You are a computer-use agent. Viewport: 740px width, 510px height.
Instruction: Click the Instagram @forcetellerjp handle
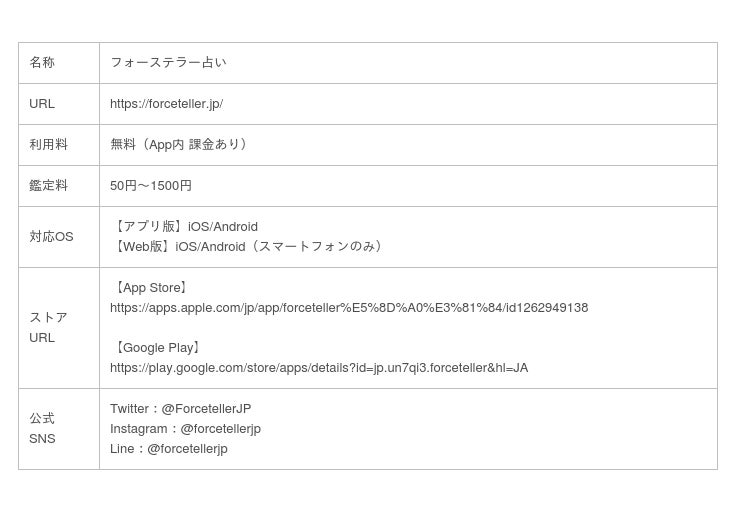pos(220,429)
